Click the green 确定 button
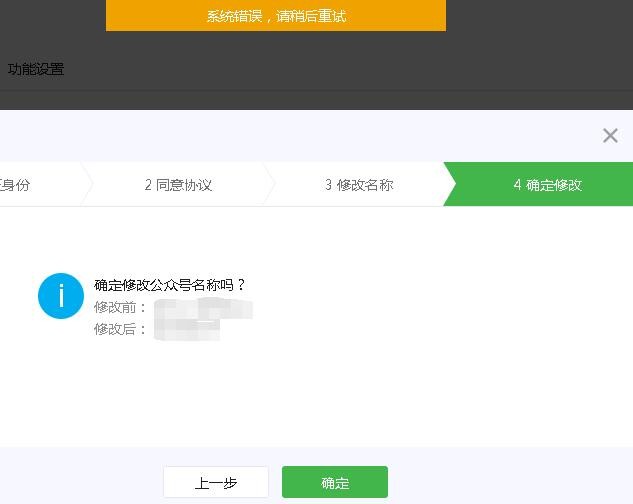Screen dimensions: 633x504 click(x=335, y=482)
